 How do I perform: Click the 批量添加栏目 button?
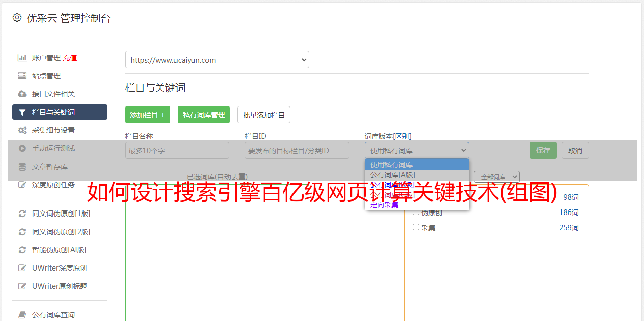[x=264, y=115]
